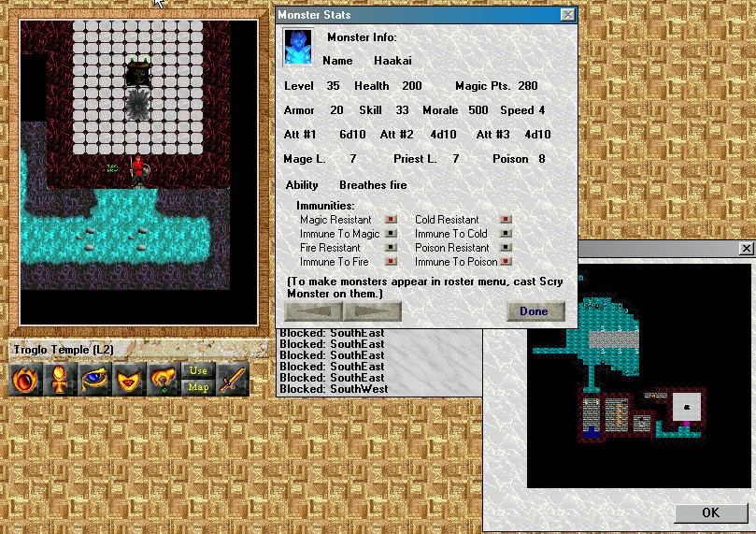
Task: Click the 'Blocked: SouthWest' message line
Action: tap(334, 389)
